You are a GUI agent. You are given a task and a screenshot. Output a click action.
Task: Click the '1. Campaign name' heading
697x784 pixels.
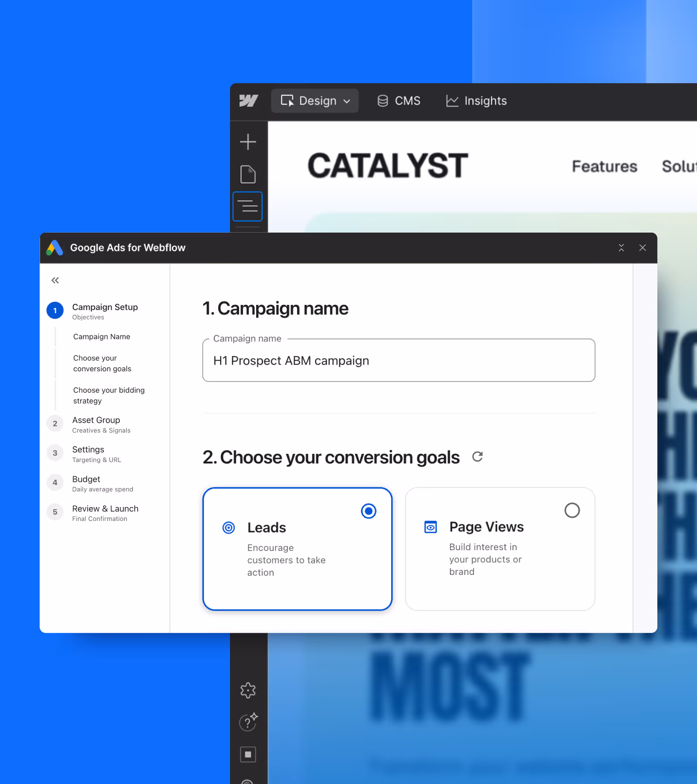(x=275, y=308)
